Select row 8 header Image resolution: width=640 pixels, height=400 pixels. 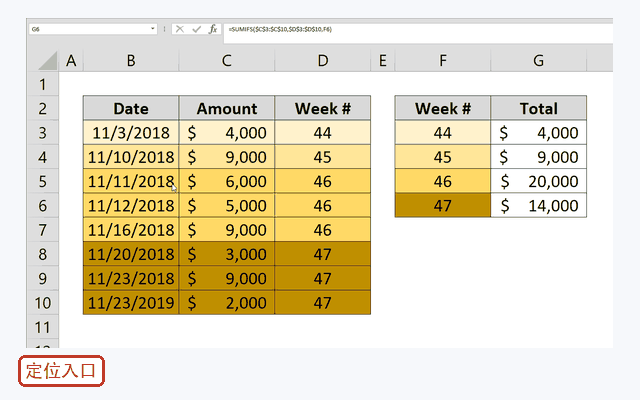[42, 254]
